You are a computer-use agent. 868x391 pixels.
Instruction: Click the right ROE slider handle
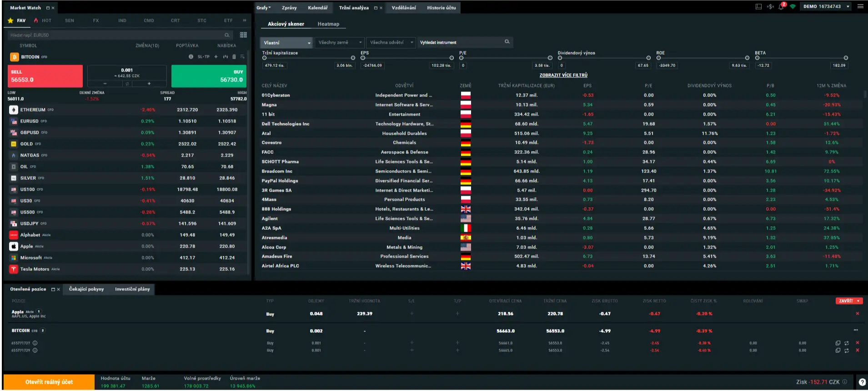coord(747,58)
